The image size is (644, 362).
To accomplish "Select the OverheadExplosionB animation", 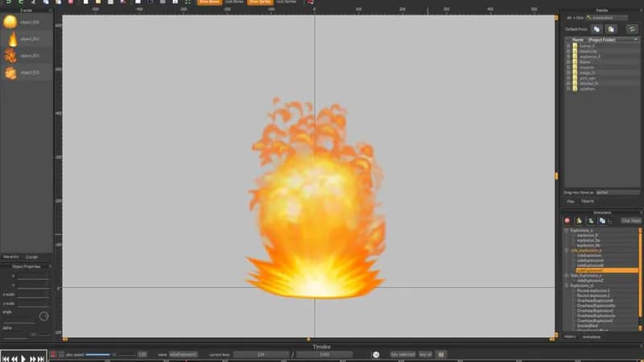I will click(x=595, y=301).
